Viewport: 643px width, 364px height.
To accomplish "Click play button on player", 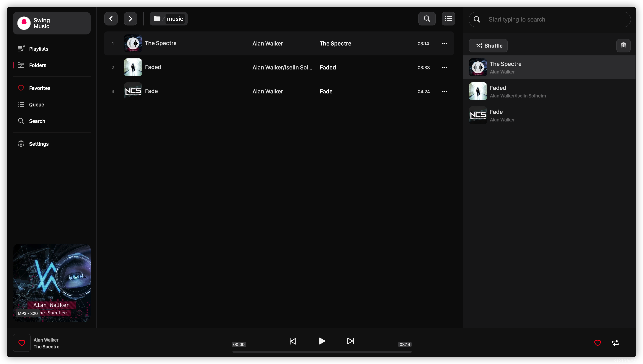I will click(x=321, y=341).
